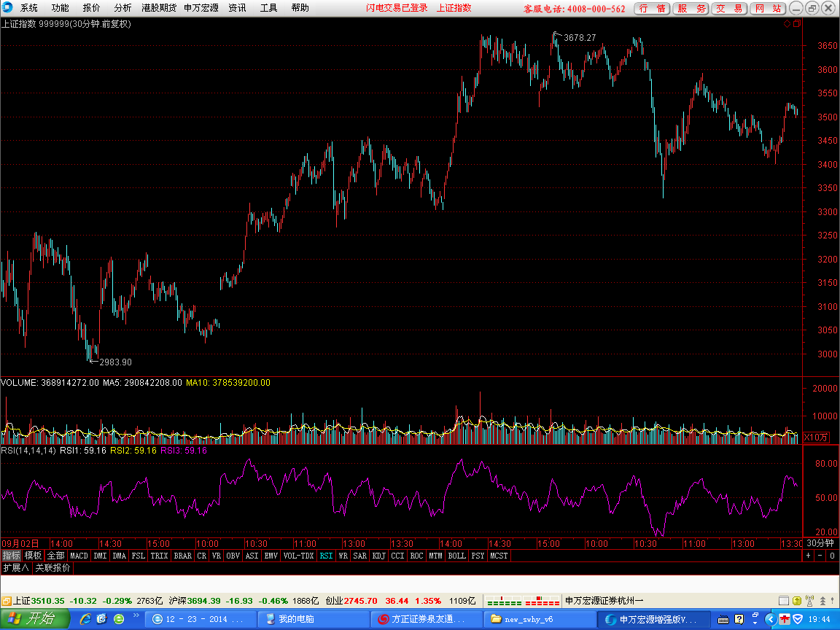Screen dimensions: 840x630
Task: Open the 工具 menu
Action: point(268,7)
